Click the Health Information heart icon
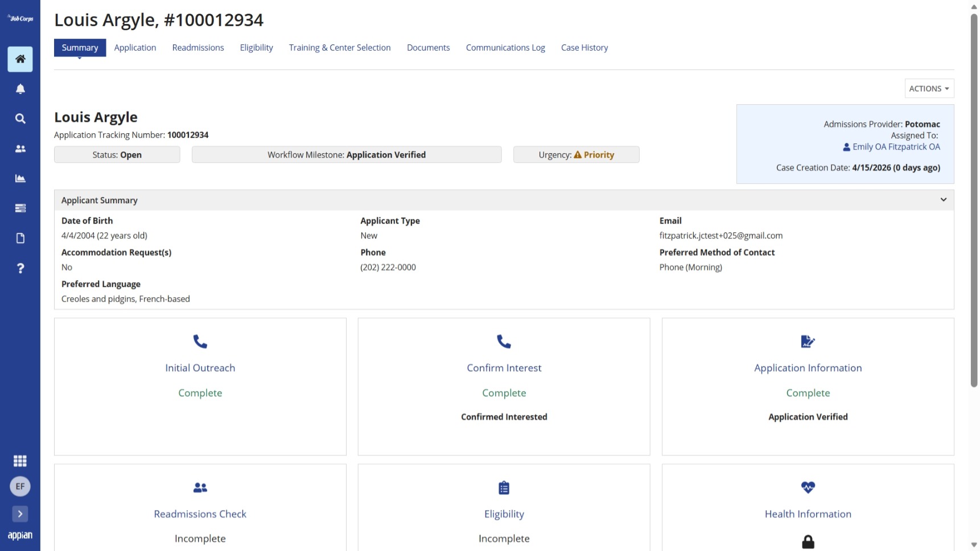Viewport: 980px width, 551px height. click(x=808, y=488)
